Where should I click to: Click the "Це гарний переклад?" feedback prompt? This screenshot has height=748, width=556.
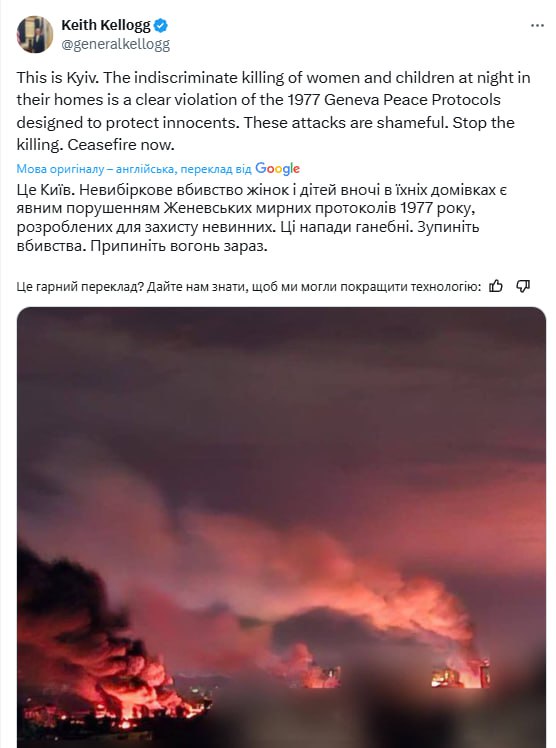(x=80, y=287)
